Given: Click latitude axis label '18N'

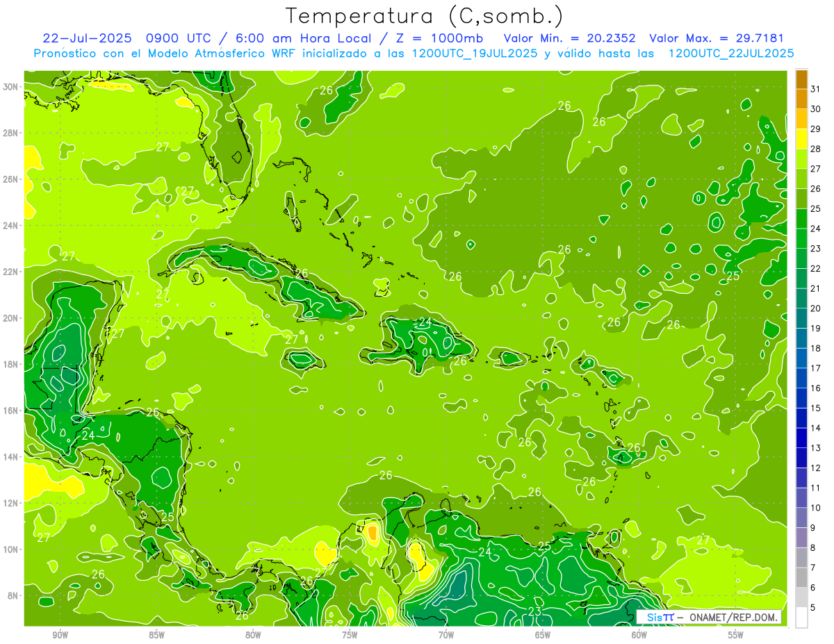Looking at the screenshot, I should [10, 364].
